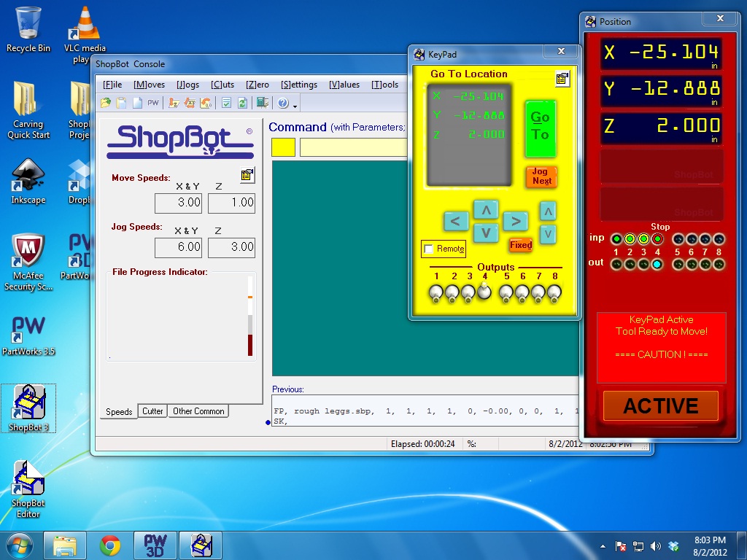Viewport: 747px width, 560px height.
Task: Open the [S]ettings menu
Action: pos(298,85)
